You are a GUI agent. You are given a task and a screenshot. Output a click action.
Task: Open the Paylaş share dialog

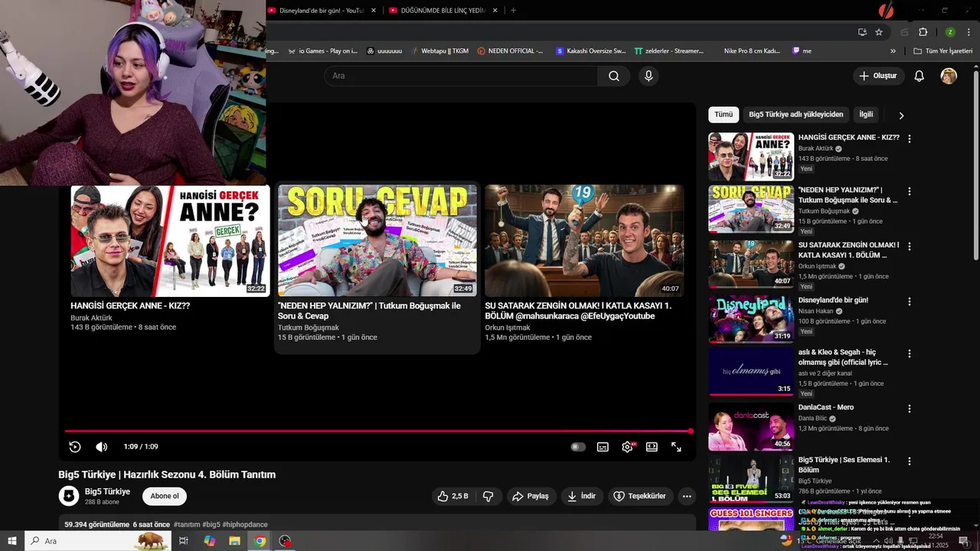click(x=531, y=496)
